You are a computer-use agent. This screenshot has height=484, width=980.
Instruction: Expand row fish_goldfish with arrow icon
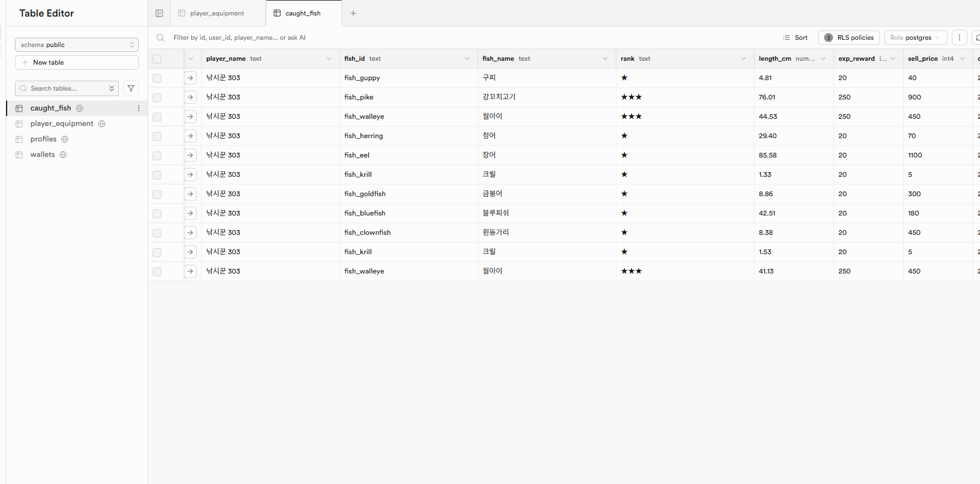190,194
